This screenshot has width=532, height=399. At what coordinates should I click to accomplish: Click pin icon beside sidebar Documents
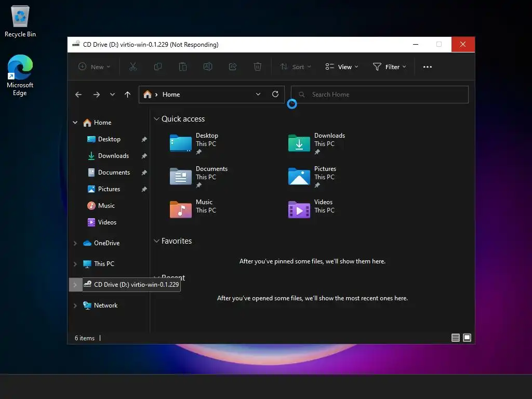144,172
